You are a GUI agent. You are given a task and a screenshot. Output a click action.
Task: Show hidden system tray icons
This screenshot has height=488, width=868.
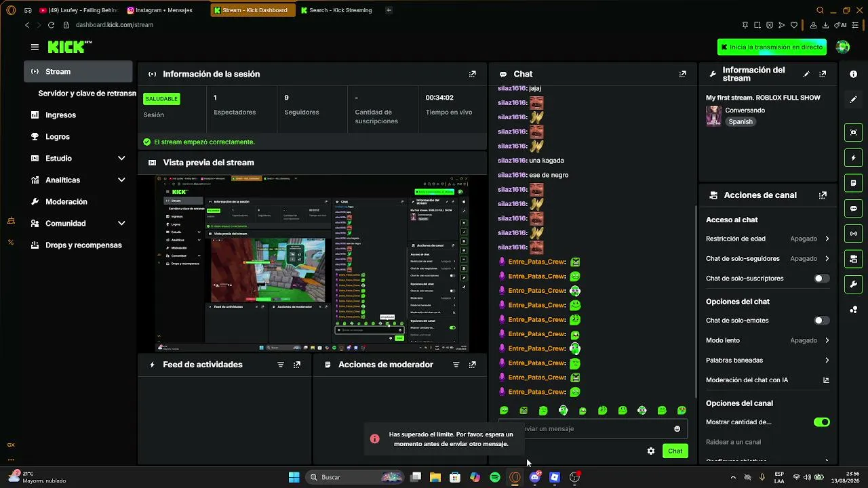point(733,477)
